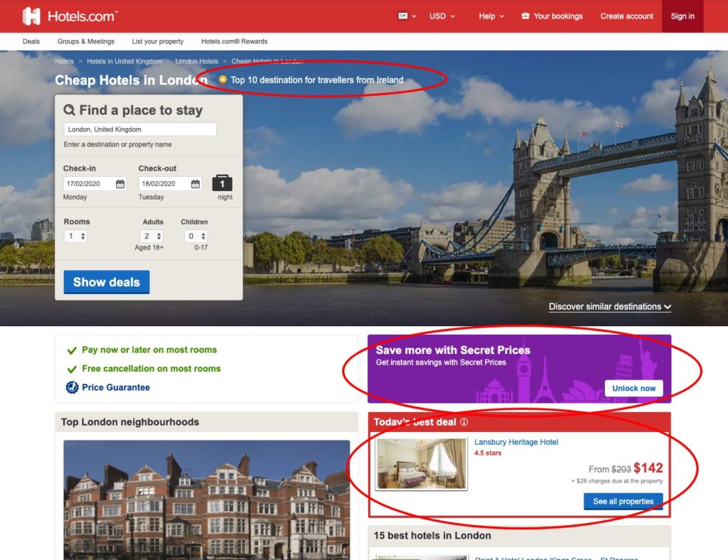Click the 1 night counter icon

[223, 183]
